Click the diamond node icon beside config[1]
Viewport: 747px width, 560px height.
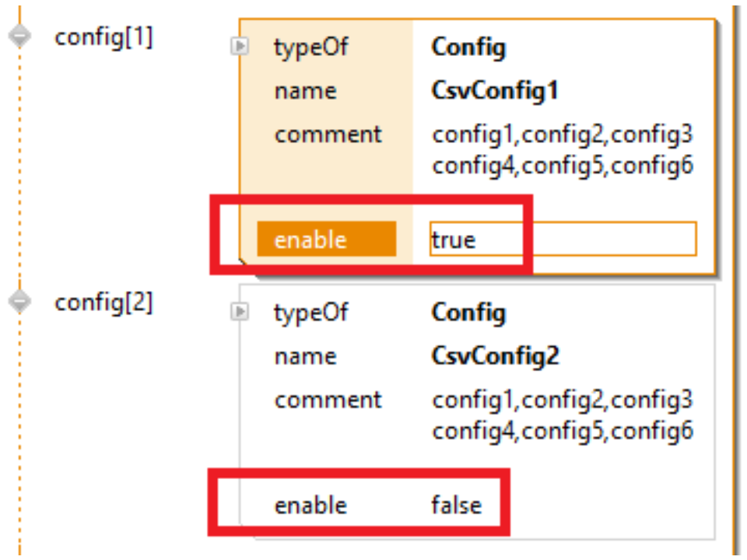pyautogui.click(x=19, y=37)
